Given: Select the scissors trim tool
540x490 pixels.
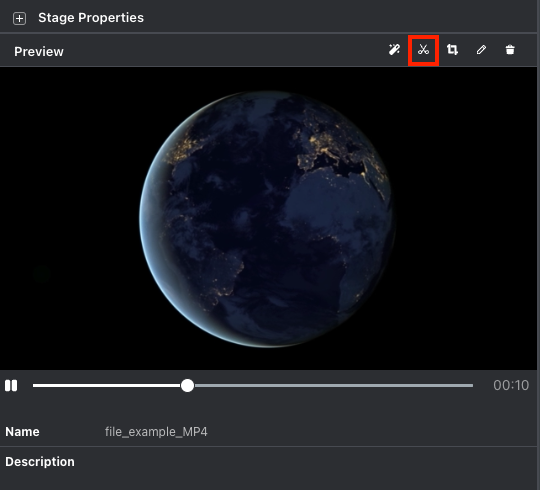Looking at the screenshot, I should pyautogui.click(x=423, y=50).
